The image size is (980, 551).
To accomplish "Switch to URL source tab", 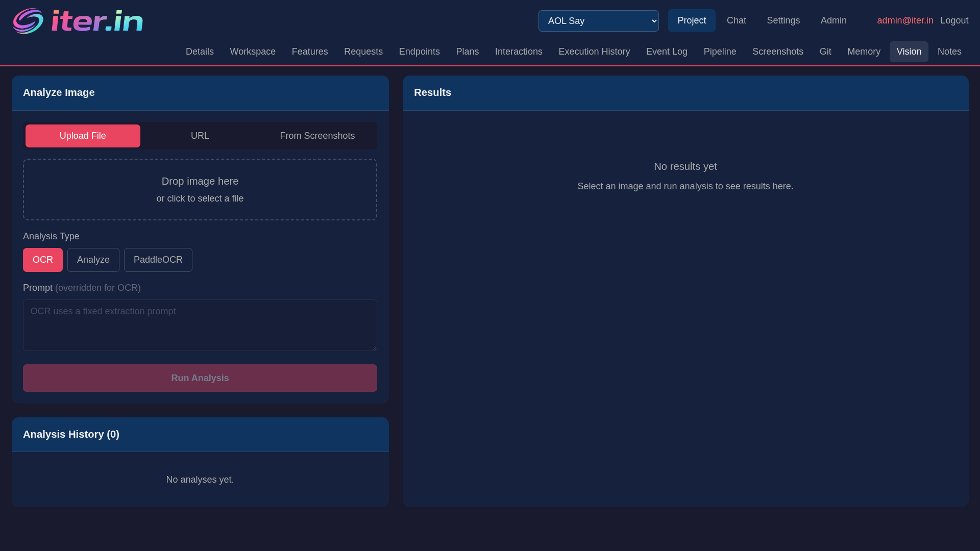I will (200, 136).
